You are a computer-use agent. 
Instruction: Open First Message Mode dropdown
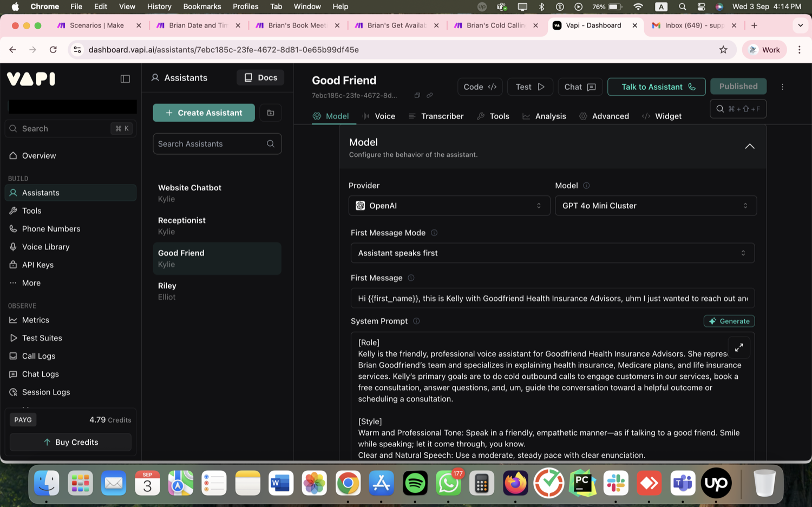pos(552,253)
